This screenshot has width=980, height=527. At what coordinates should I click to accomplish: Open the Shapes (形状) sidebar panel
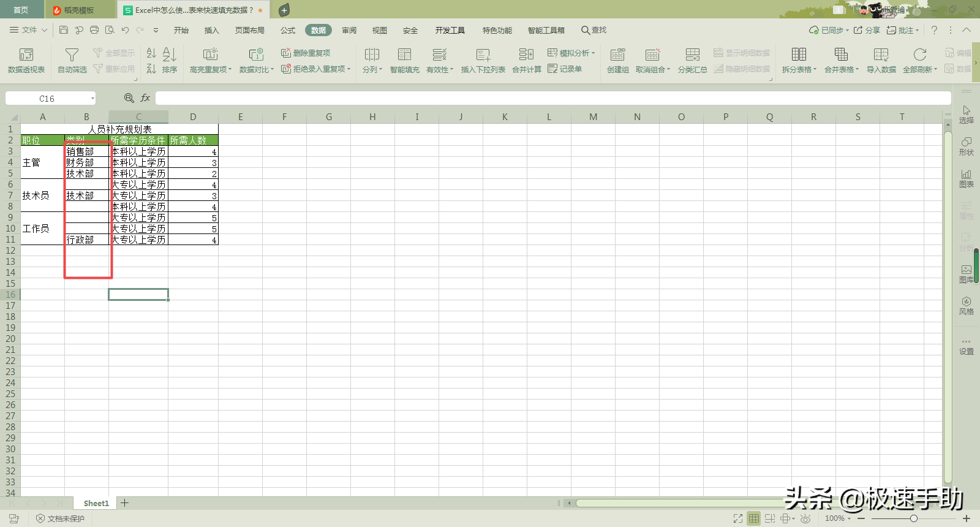(x=967, y=146)
